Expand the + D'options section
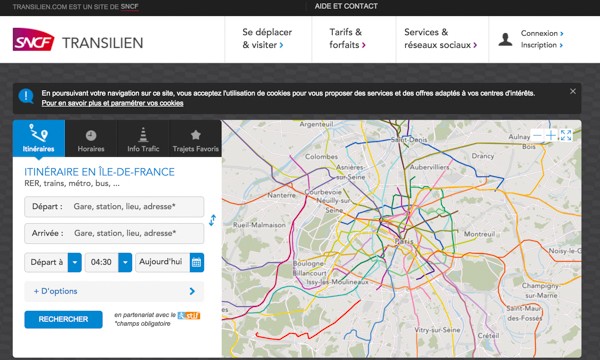 tap(114, 291)
